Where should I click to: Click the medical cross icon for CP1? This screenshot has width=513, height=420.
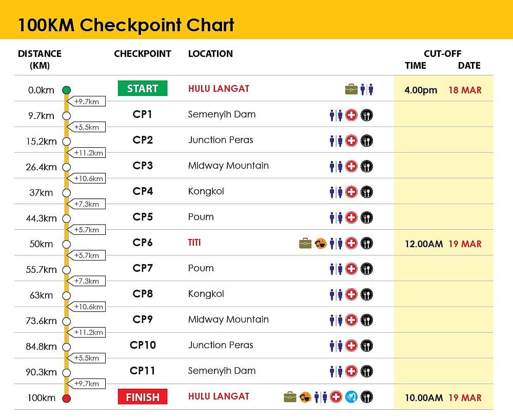pos(351,115)
